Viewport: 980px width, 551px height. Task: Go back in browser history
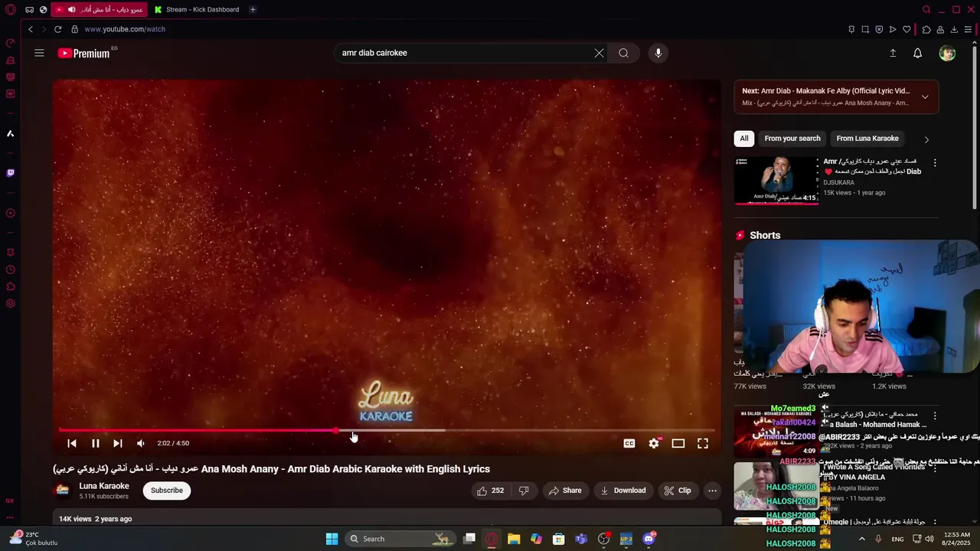click(x=31, y=29)
